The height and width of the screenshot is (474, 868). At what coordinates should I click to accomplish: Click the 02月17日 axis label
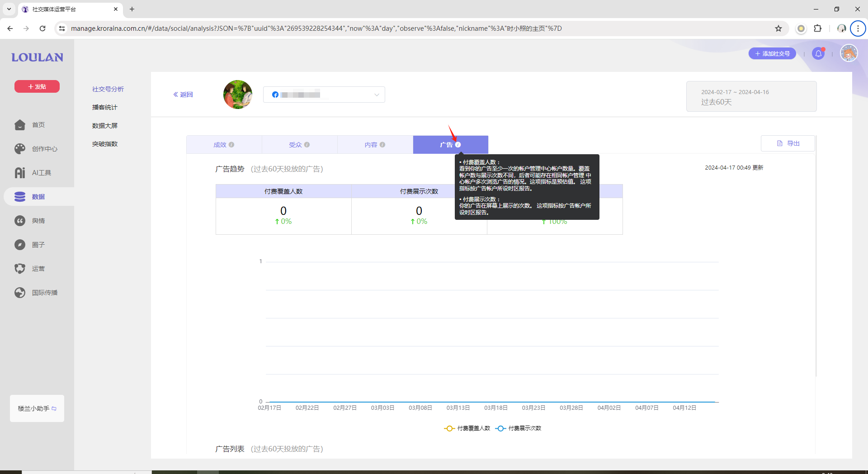tap(269, 408)
